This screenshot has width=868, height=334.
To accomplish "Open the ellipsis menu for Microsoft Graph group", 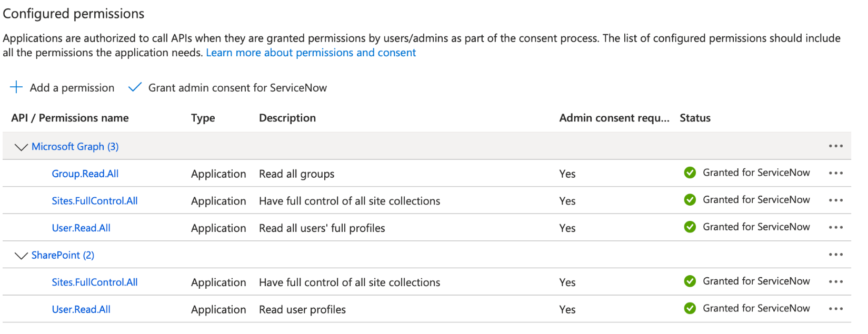I will pyautogui.click(x=835, y=146).
